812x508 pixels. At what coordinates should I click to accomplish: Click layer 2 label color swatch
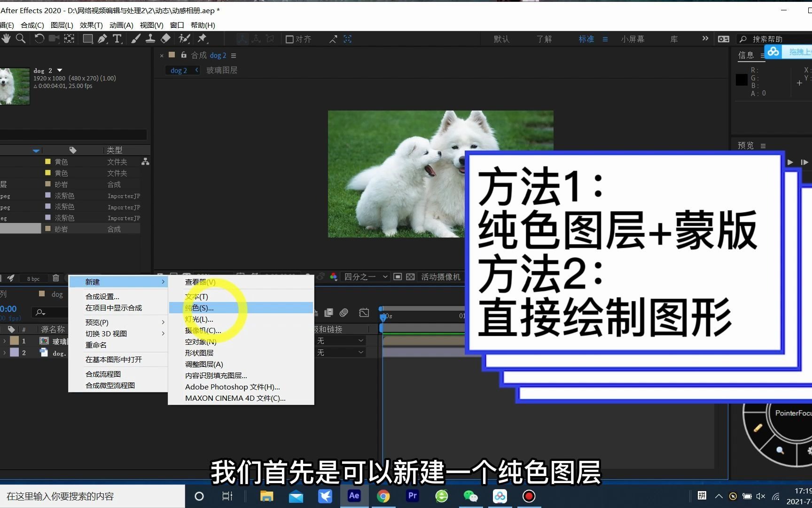click(15, 352)
